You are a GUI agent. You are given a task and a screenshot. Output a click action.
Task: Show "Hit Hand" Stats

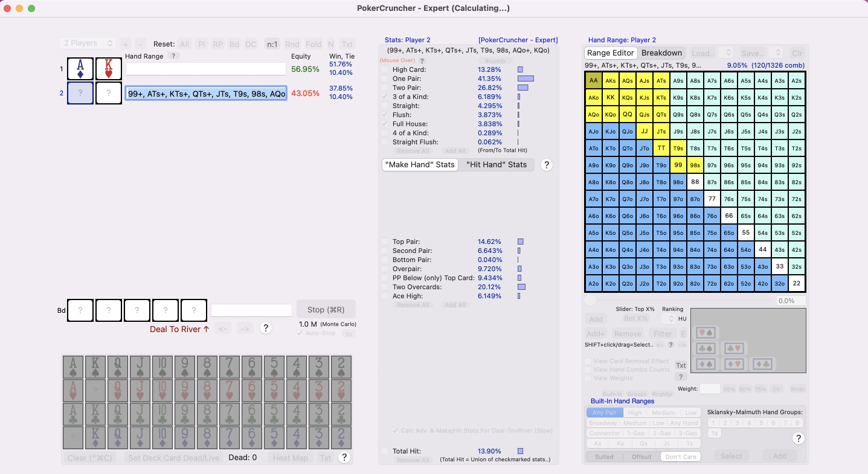pos(497,165)
